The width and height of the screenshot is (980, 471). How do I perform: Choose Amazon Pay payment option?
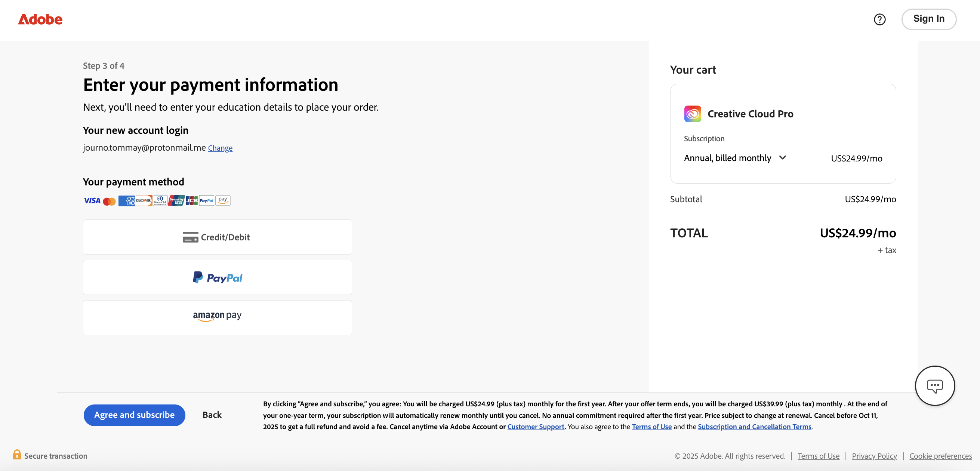217,317
